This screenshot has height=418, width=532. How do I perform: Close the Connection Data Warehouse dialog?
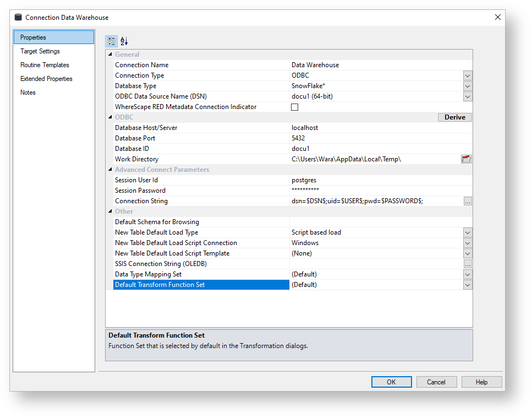click(x=498, y=17)
